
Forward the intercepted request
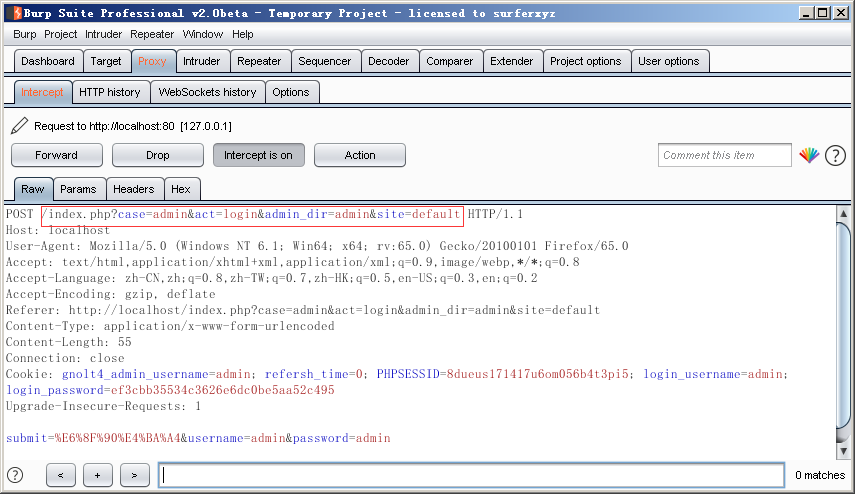tap(57, 155)
